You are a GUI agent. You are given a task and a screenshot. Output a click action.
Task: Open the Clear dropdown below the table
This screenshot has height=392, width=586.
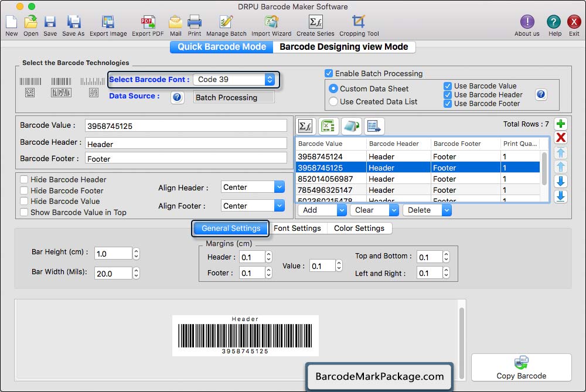click(x=374, y=210)
